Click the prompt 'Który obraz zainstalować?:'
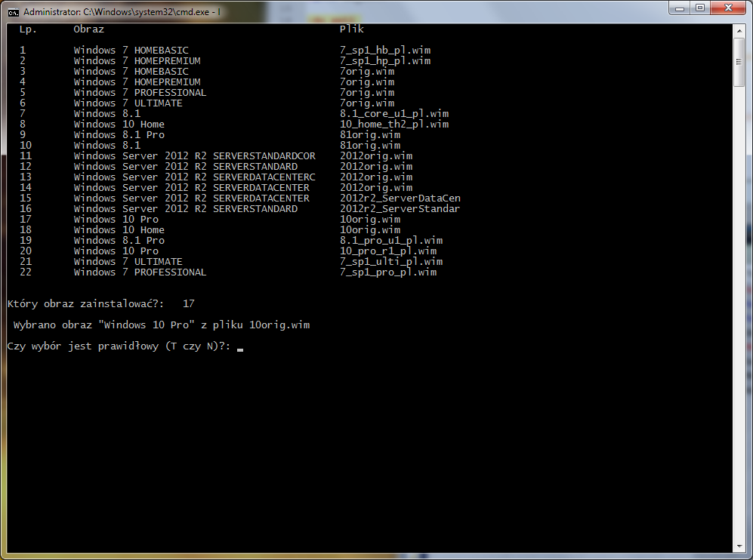Viewport: 753px width, 560px height. pyautogui.click(x=85, y=303)
